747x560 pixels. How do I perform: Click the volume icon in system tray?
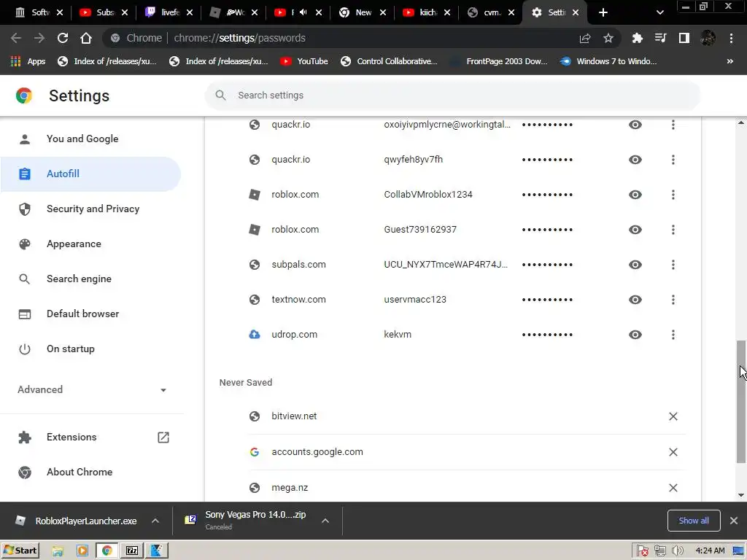(678, 551)
